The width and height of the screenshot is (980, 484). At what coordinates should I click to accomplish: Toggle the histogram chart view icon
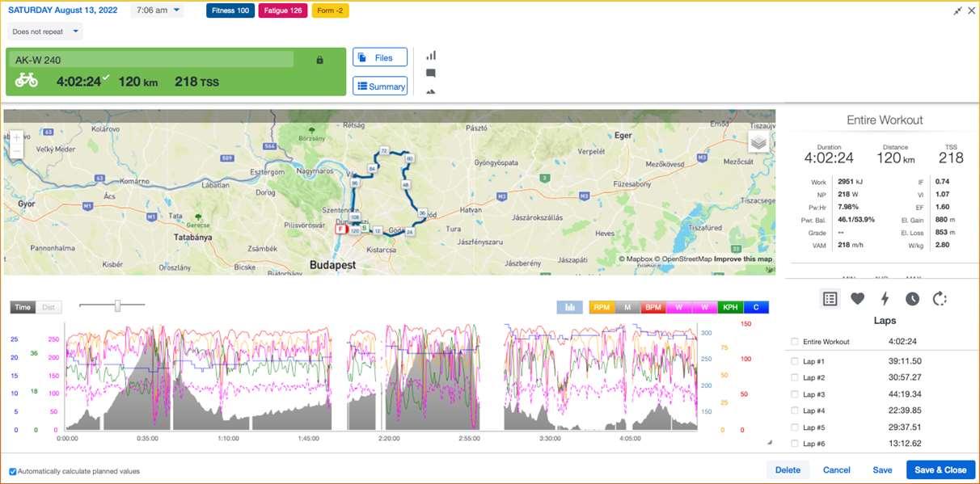point(569,307)
